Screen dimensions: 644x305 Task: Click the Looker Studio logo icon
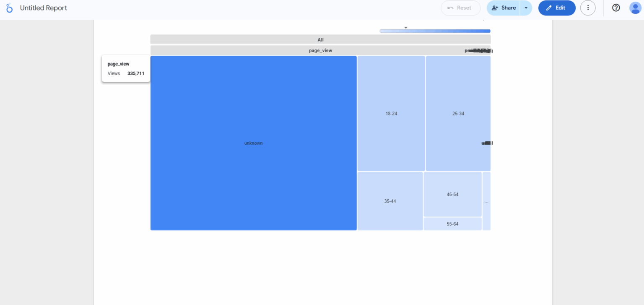[x=9, y=8]
